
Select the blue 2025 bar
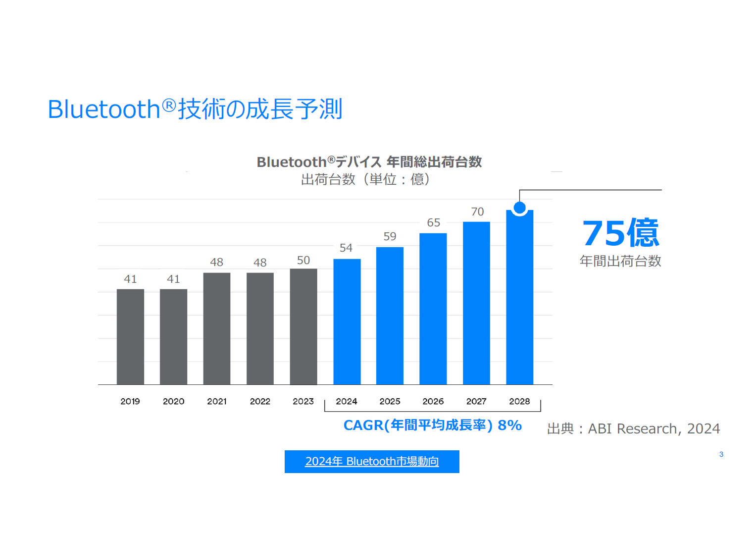coord(390,316)
